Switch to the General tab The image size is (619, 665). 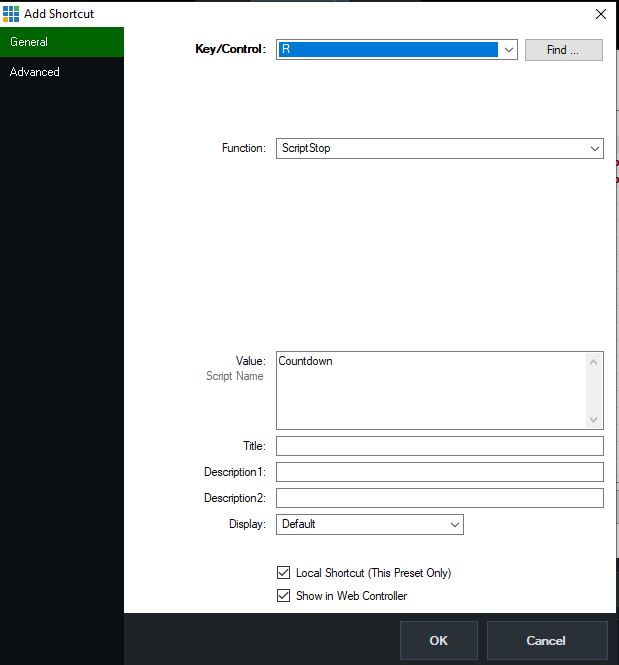click(62, 42)
